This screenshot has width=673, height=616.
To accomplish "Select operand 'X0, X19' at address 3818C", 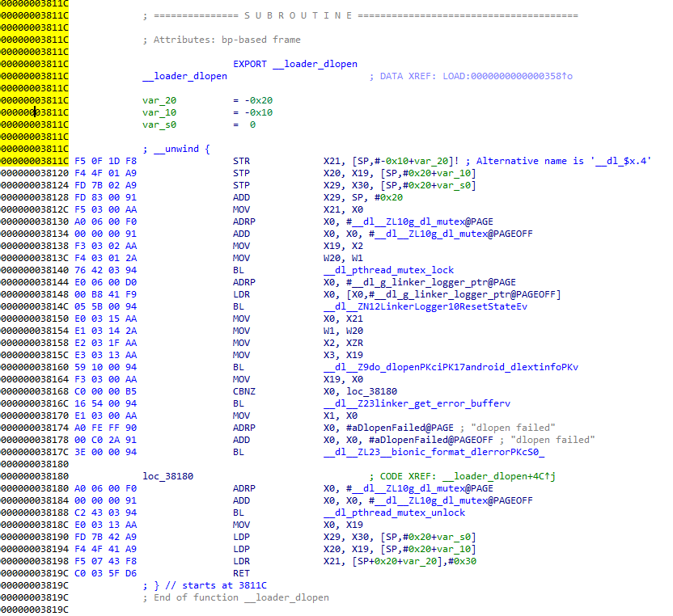I will 343,525.
